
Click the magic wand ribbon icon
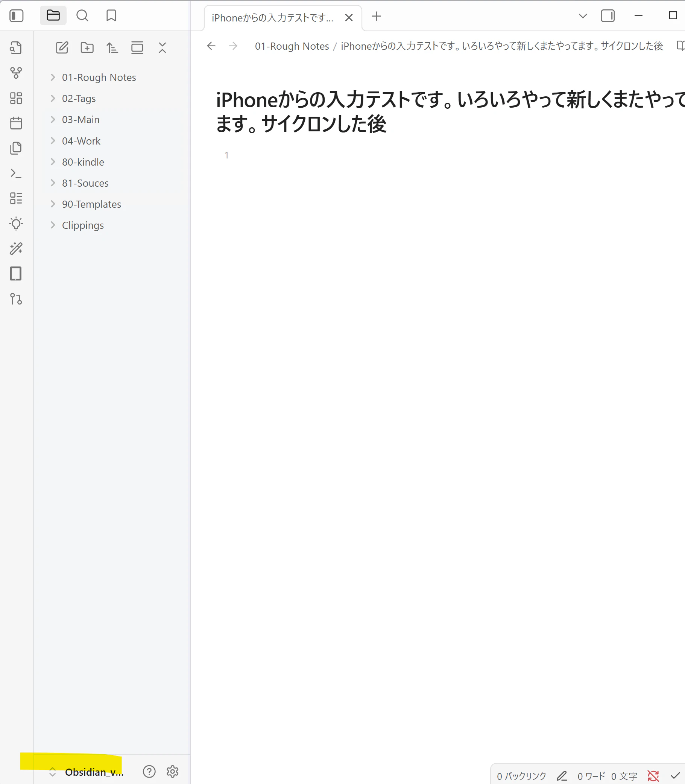point(16,248)
